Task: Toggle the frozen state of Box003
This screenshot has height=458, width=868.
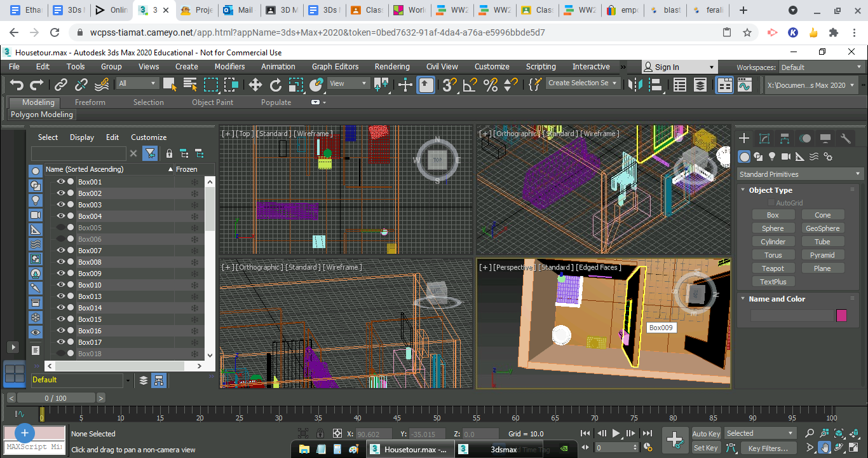Action: 194,205
